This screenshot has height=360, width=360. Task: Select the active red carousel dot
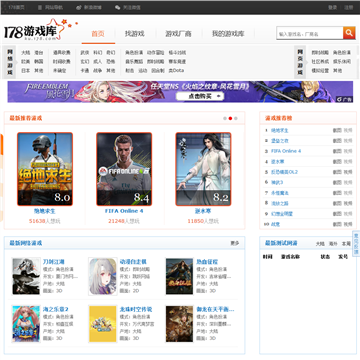click(230, 118)
